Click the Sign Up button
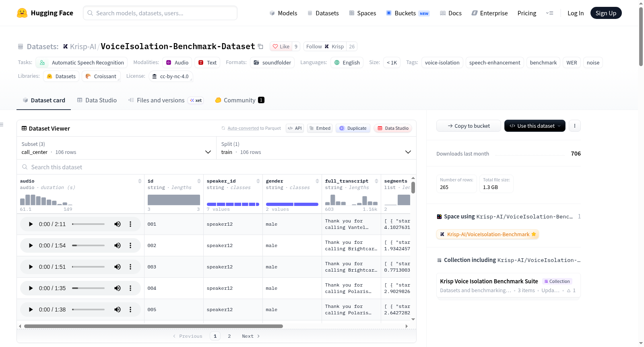 coord(606,13)
